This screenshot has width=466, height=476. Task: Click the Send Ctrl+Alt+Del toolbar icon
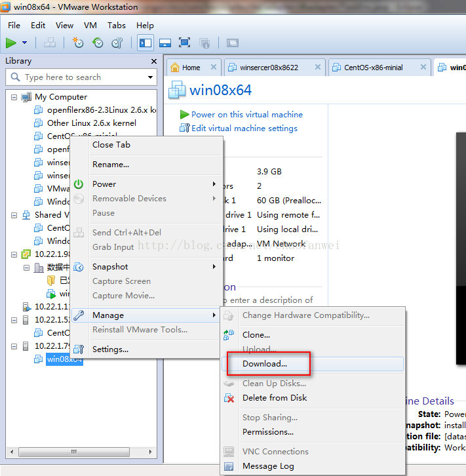coord(49,43)
